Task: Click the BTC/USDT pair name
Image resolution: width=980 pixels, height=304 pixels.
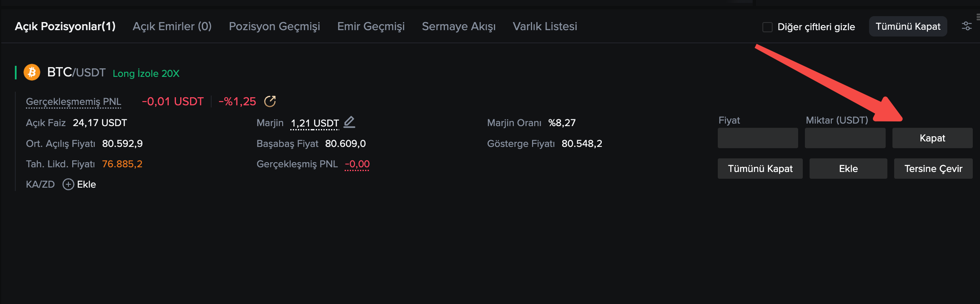Action: coord(76,72)
